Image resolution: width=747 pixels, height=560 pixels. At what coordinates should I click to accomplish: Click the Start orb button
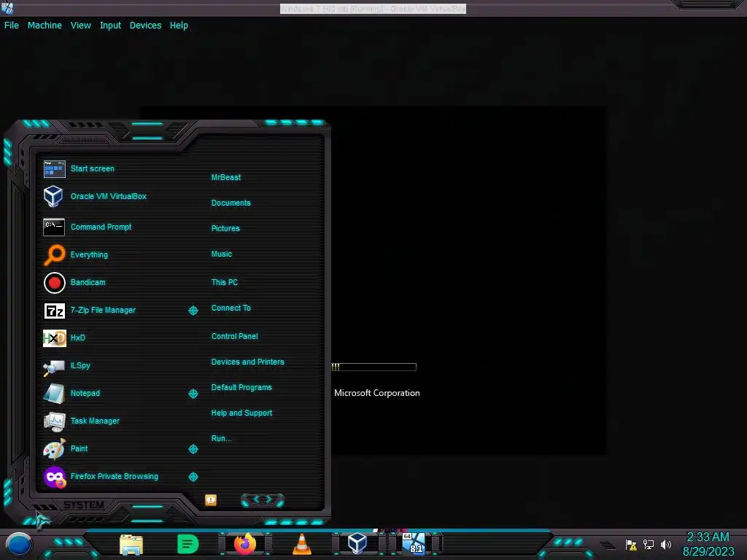point(18,544)
